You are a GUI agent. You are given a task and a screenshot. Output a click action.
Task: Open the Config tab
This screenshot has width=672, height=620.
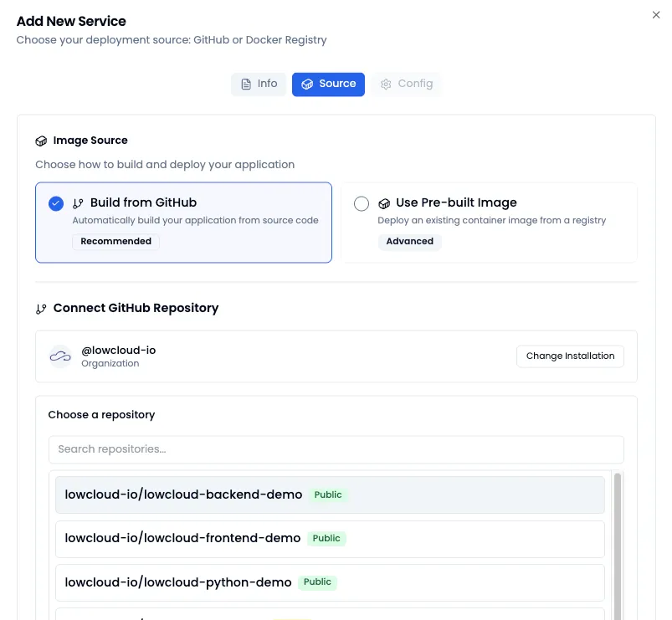407,85
